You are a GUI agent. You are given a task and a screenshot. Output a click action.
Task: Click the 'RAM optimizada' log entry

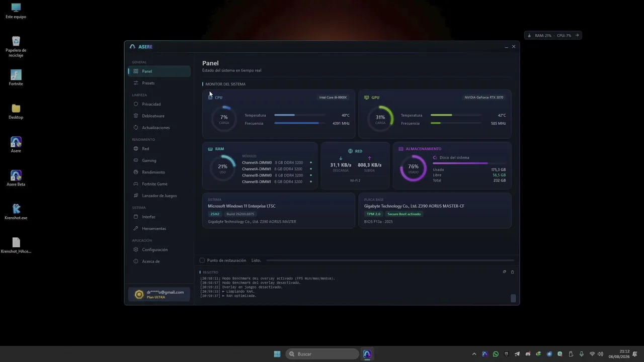[228, 296]
